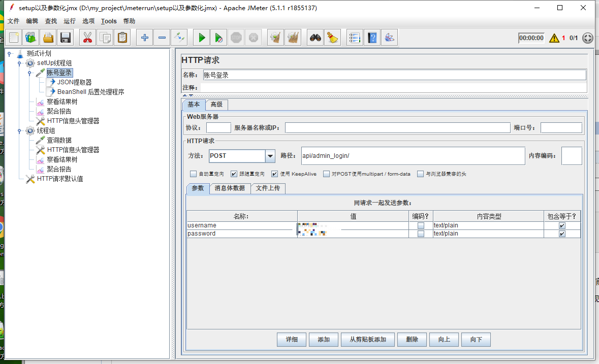
Task: Toggle the 自动重定向 checkbox
Action: [193, 174]
